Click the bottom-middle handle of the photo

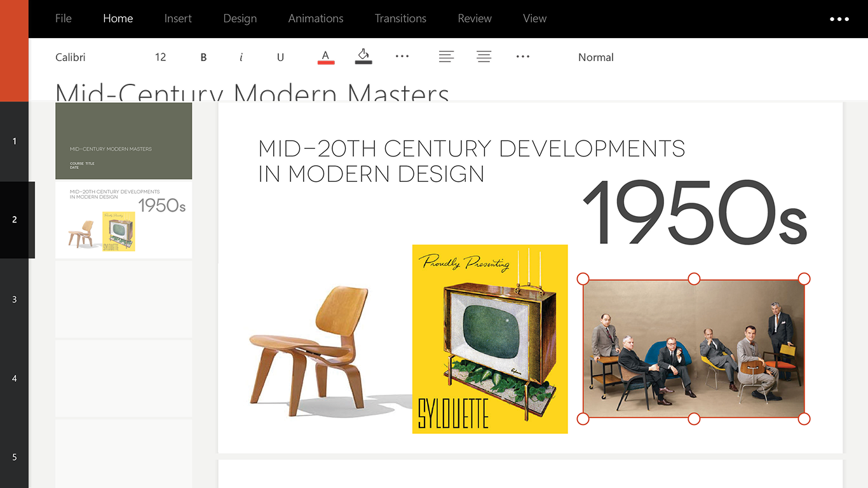pos(694,419)
